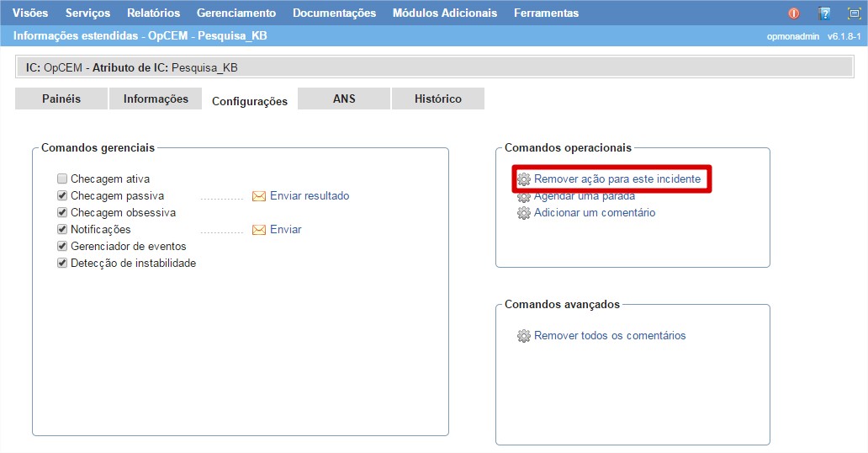Click the Remover todos os comentários link
This screenshot has width=868, height=453.
coord(610,336)
